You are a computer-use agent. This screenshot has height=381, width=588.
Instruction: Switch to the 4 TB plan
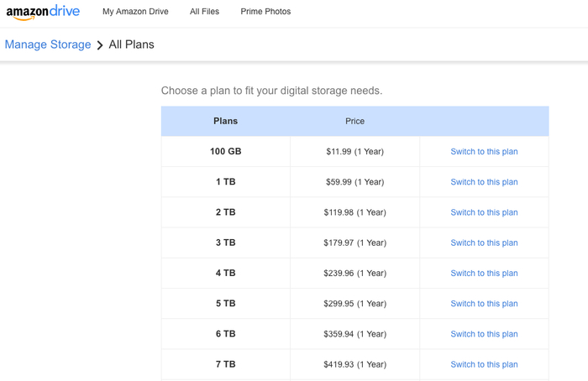click(x=484, y=273)
